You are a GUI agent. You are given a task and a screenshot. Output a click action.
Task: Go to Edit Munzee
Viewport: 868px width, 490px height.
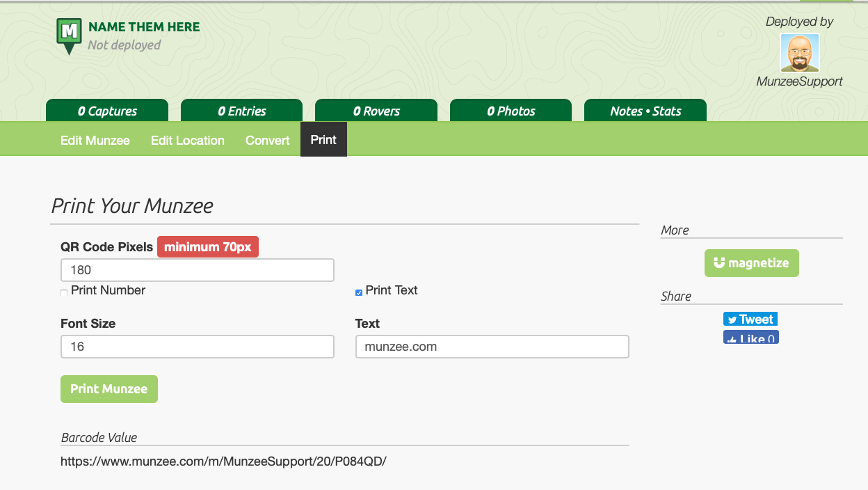[95, 140]
